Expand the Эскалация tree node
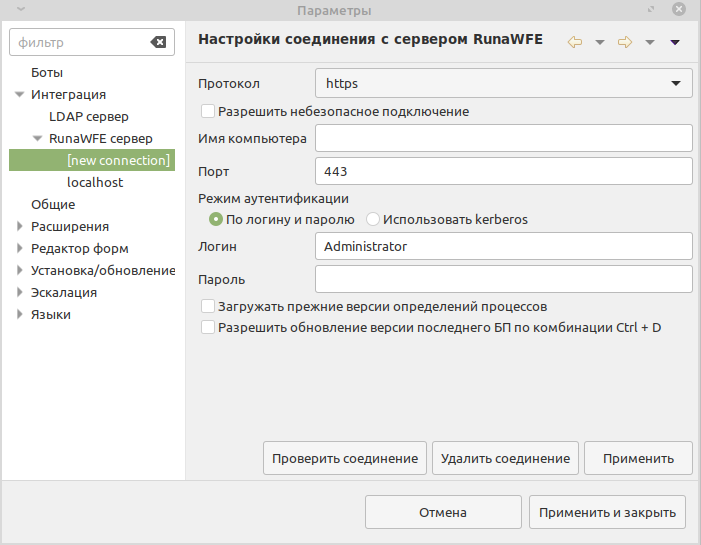Screen dimensions: 701x545 coord(19,292)
